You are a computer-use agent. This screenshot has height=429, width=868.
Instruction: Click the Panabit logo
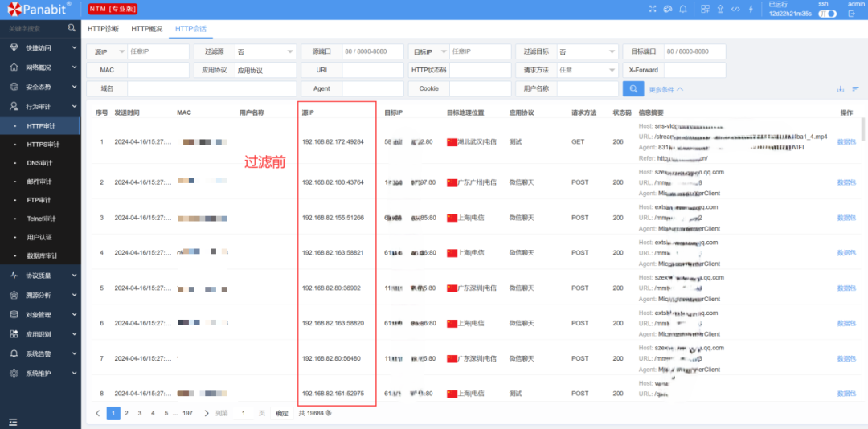39,8
